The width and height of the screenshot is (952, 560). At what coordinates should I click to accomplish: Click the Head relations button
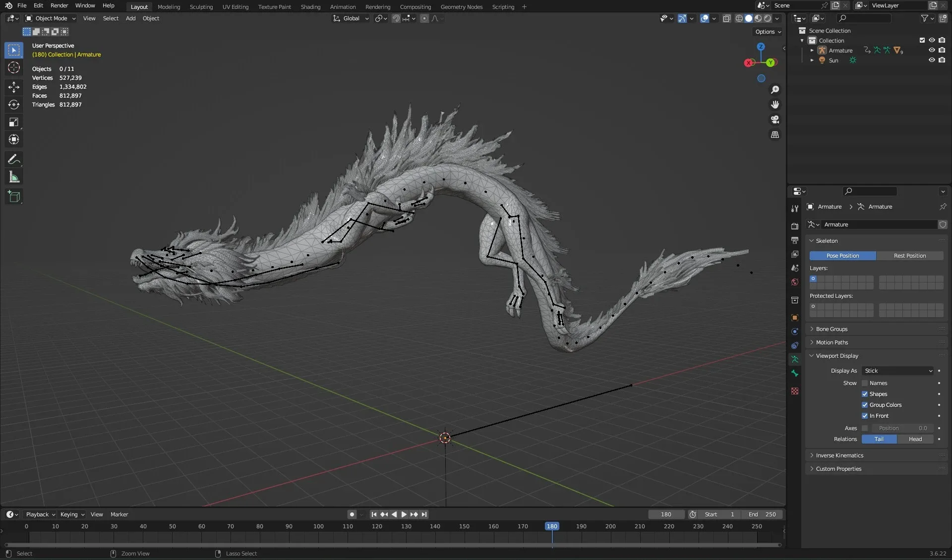915,439
